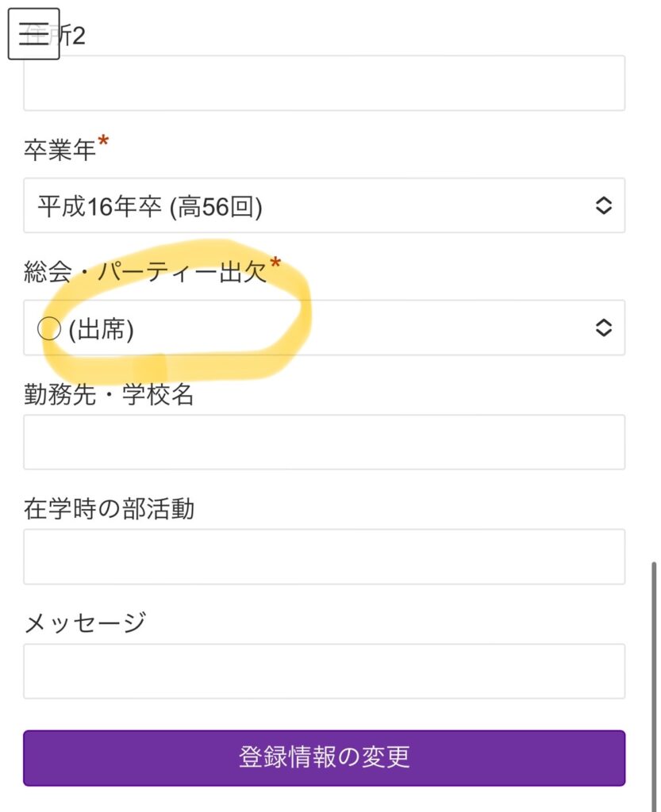This screenshot has width=661, height=812.
Task: Click the red asterisk after 総会・パーティー出欠
Action: click(275, 263)
